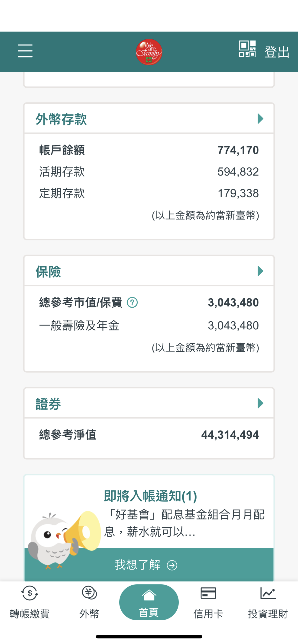Expand the 外幣存款 section arrow
Image resolution: width=298 pixels, height=644 pixels.
(260, 118)
